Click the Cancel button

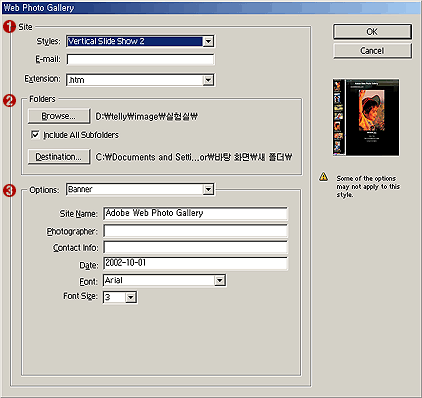[x=372, y=51]
